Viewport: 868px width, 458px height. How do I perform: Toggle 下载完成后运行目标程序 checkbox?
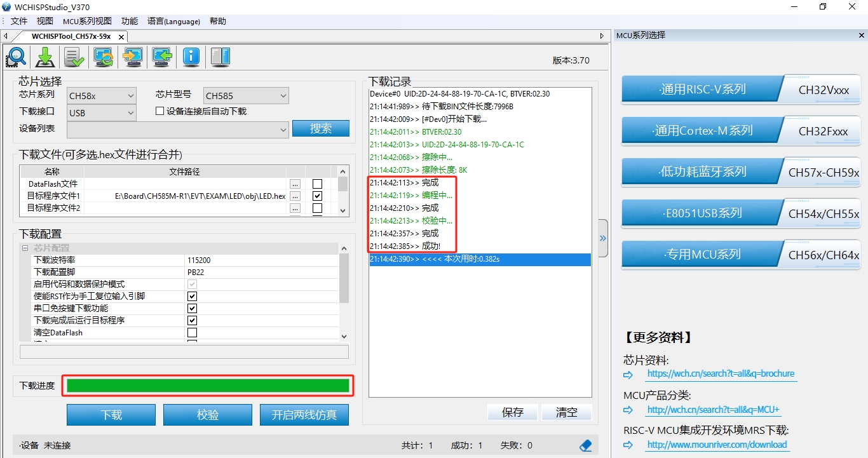click(192, 321)
